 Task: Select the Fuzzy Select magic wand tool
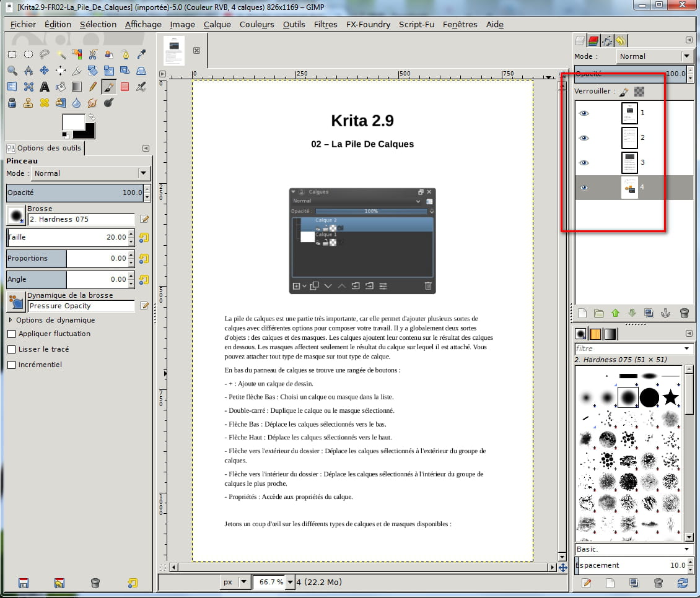coord(61,54)
